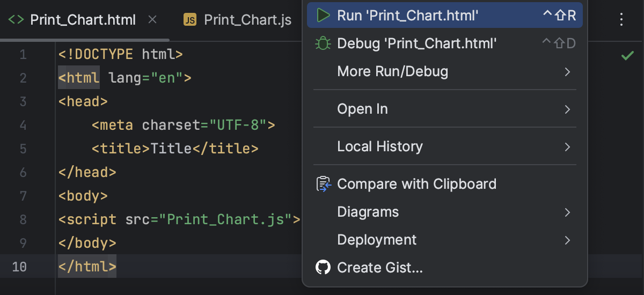Image resolution: width=644 pixels, height=295 pixels.
Task: Expand the Local History submenu arrow
Action: click(x=567, y=147)
